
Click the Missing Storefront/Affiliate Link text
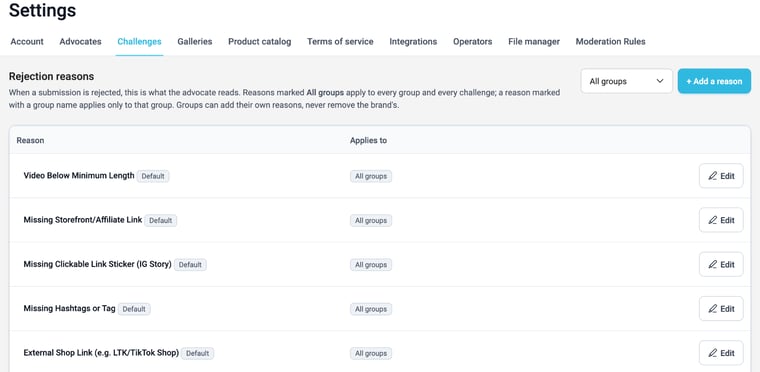(83, 220)
